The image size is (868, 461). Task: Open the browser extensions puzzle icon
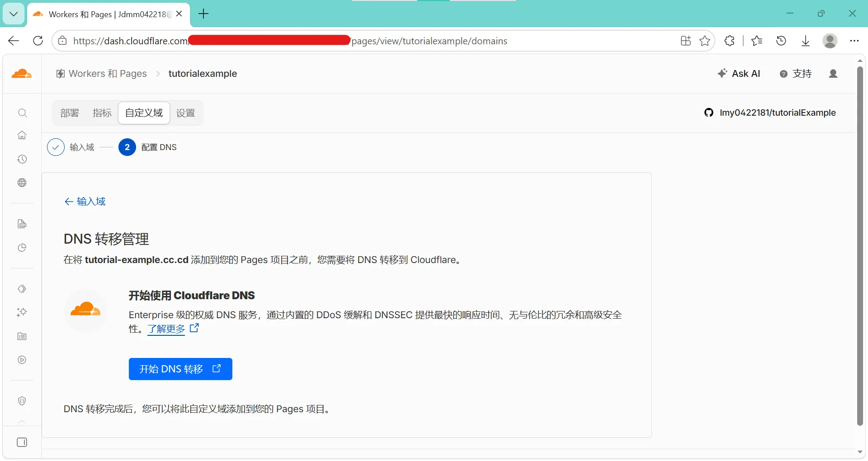pyautogui.click(x=729, y=41)
